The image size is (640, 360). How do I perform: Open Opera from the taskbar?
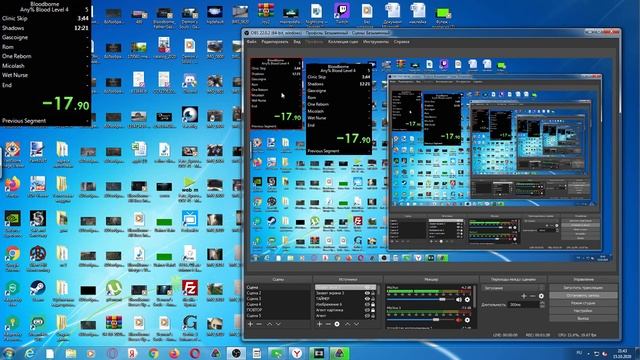pyautogui.click(x=195, y=353)
